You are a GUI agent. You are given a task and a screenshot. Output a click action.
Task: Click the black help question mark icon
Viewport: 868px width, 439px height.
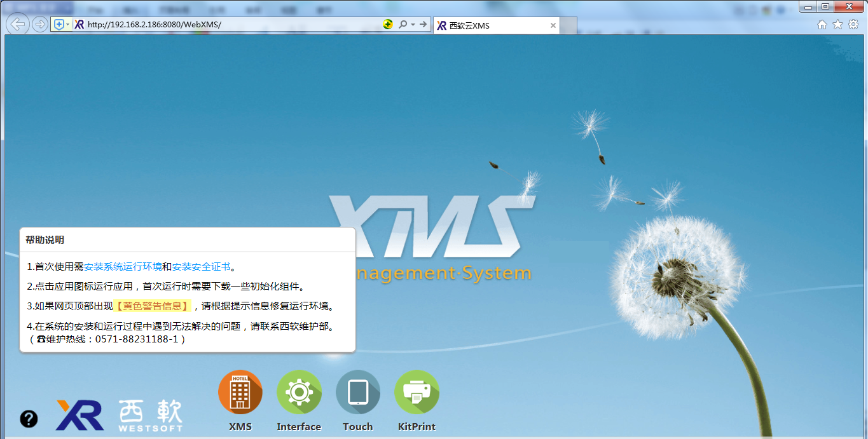click(x=29, y=419)
